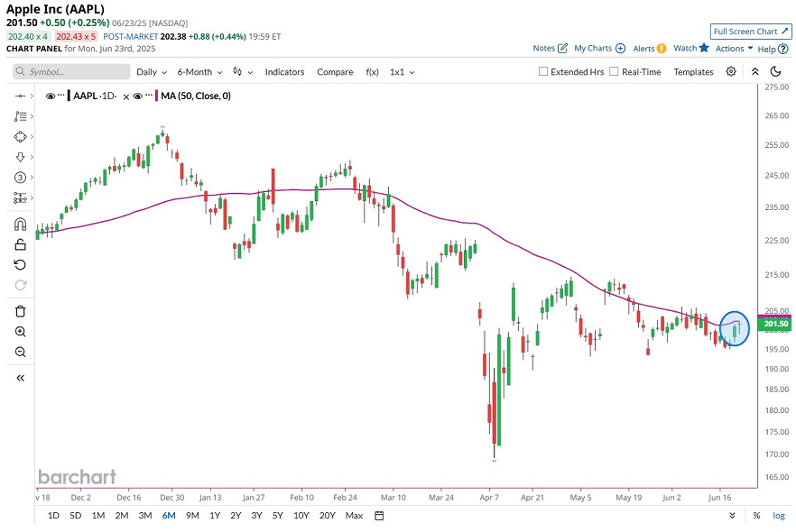Open the Actions dropdown menu
The image size is (796, 532).
[x=734, y=49]
